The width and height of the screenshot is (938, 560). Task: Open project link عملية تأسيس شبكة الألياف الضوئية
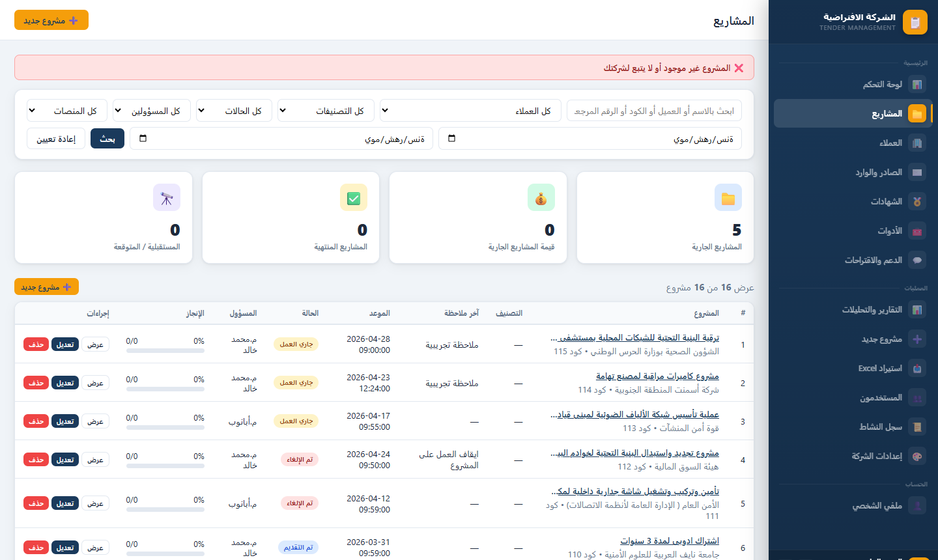pos(635,415)
